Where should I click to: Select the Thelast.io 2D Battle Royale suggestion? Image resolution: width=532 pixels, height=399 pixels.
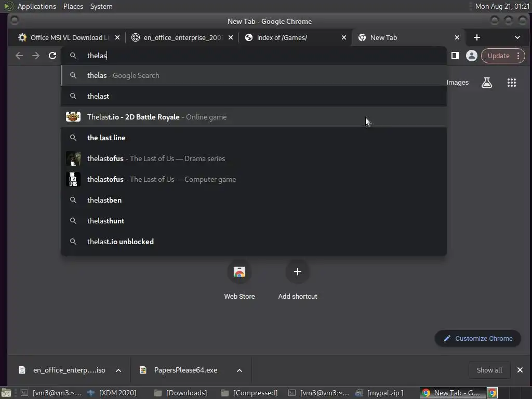coord(254,117)
